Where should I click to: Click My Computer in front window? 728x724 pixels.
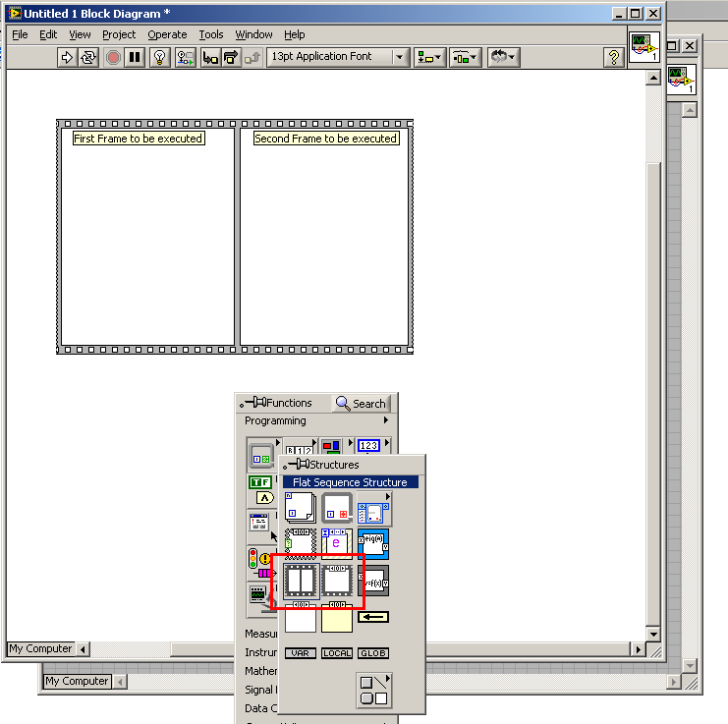(x=40, y=648)
